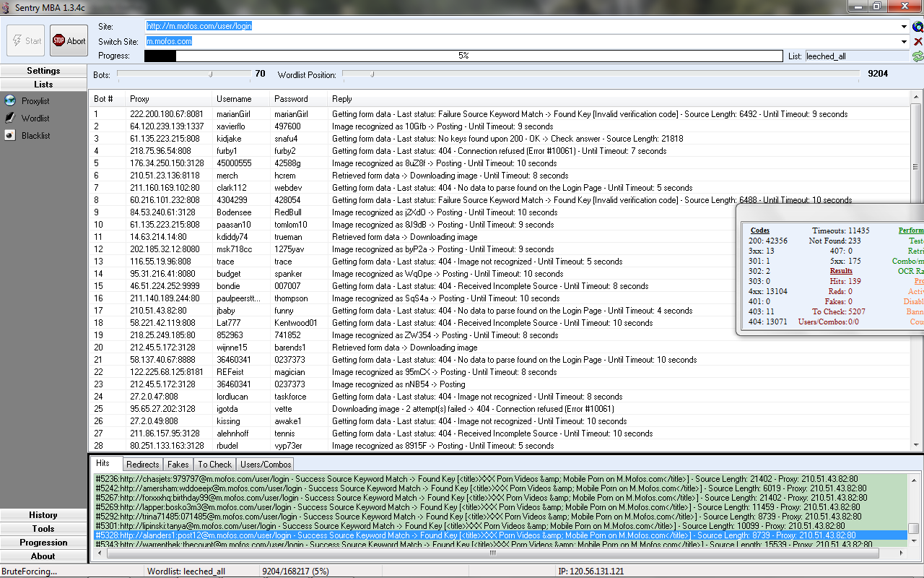Open the Settings sidebar section
The image size is (924, 578).
click(x=43, y=71)
